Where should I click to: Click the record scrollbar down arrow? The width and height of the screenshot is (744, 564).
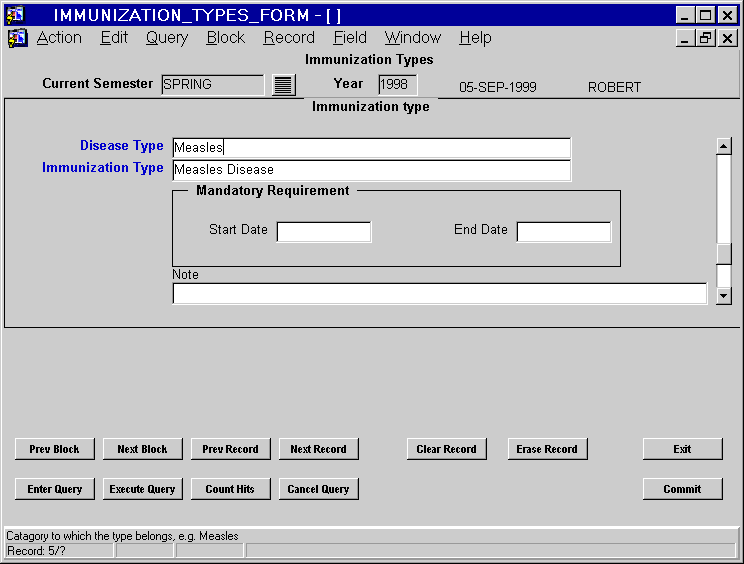pos(724,296)
